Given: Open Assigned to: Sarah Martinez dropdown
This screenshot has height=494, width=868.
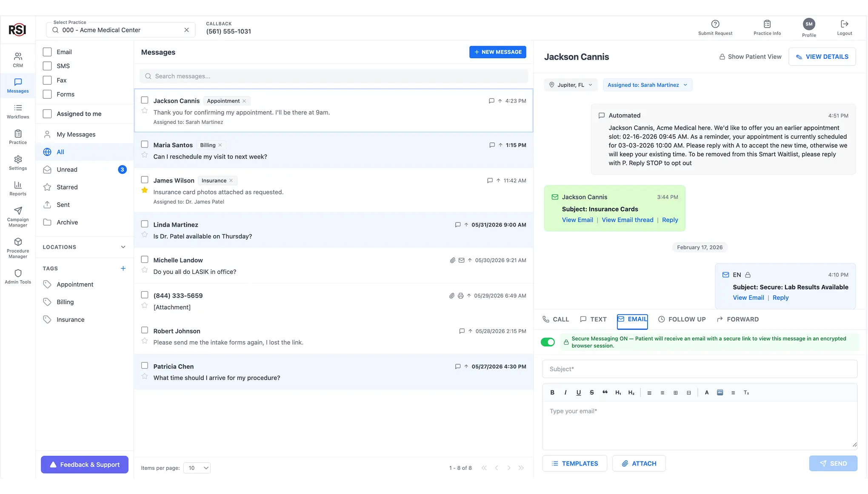Looking at the screenshot, I should click(x=647, y=85).
